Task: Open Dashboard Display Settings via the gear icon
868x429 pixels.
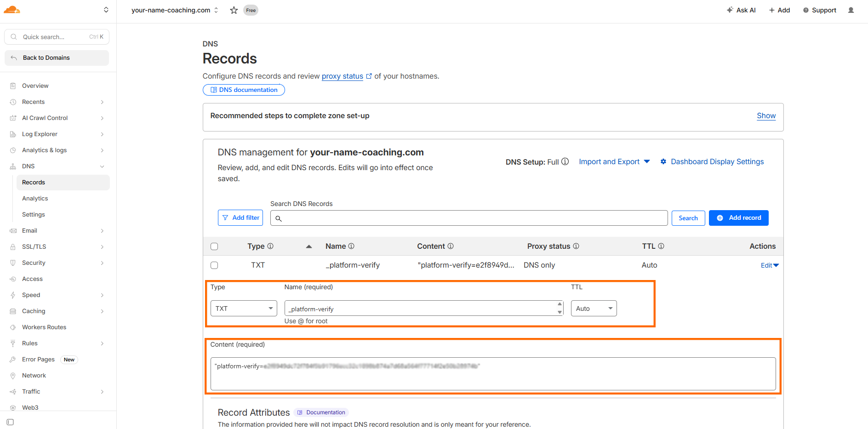Action: pos(663,161)
